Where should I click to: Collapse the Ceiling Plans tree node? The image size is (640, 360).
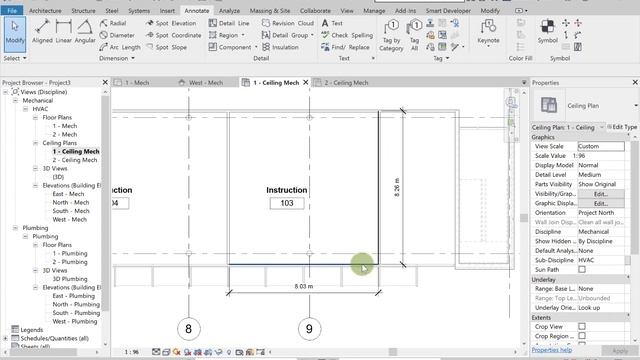pos(36,143)
